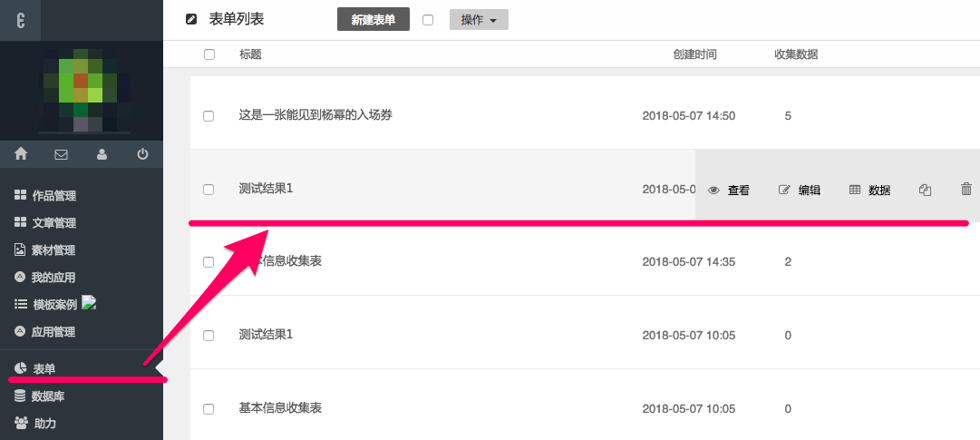Delete 测试结果1 with the trash icon

coord(966,190)
